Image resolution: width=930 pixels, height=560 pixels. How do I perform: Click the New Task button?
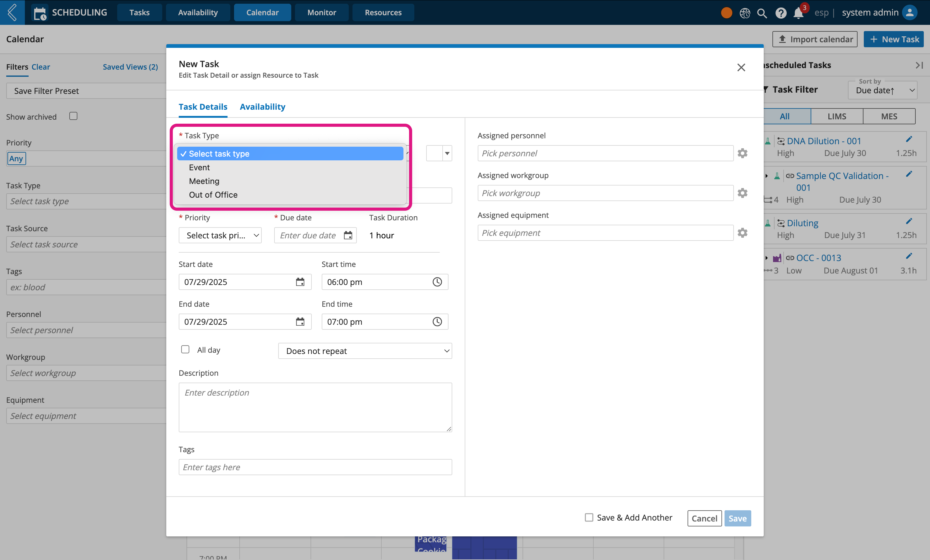(894, 39)
